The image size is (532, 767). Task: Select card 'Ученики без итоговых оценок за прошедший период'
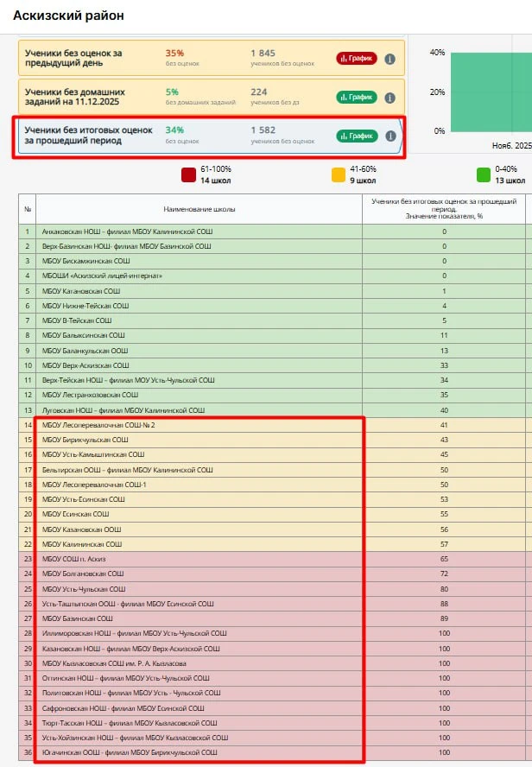209,136
